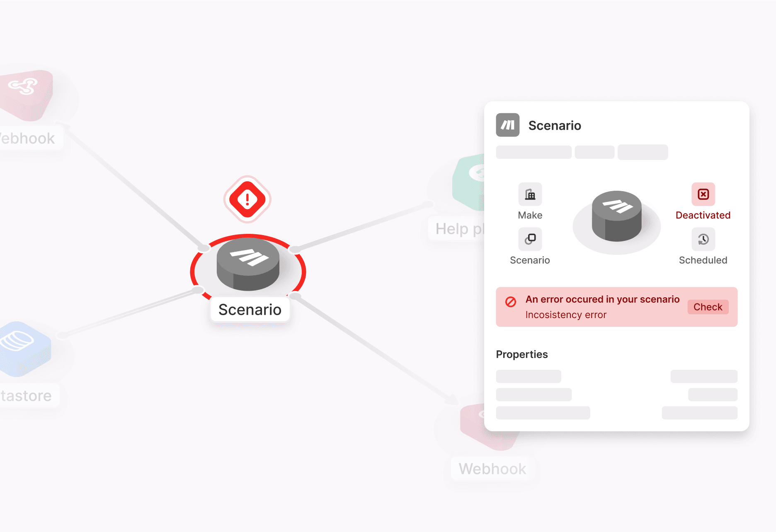Click the Inconsistency error message text
776x532 pixels.
(x=565, y=315)
